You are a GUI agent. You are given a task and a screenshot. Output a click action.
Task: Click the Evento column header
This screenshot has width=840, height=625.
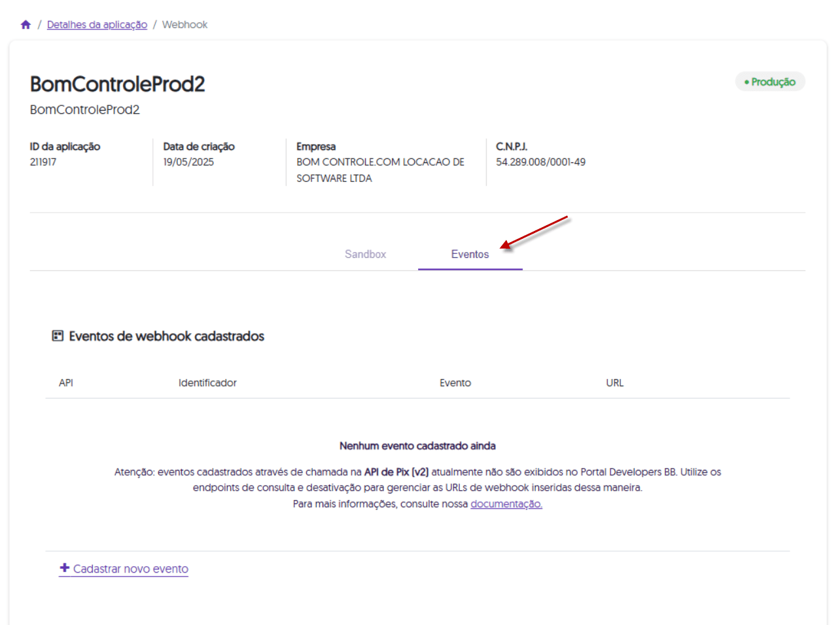(455, 383)
